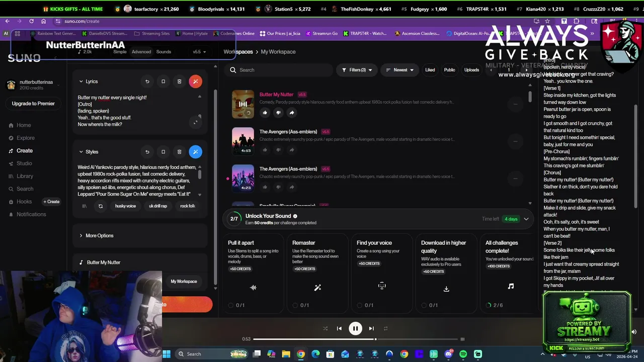Image resolution: width=644 pixels, height=362 pixels.
Task: Open Spotify from the taskbar
Action: [x=463, y=354]
